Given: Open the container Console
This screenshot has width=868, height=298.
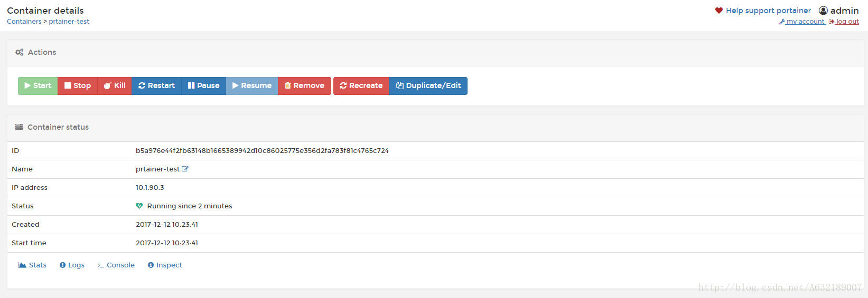Looking at the screenshot, I should [116, 265].
